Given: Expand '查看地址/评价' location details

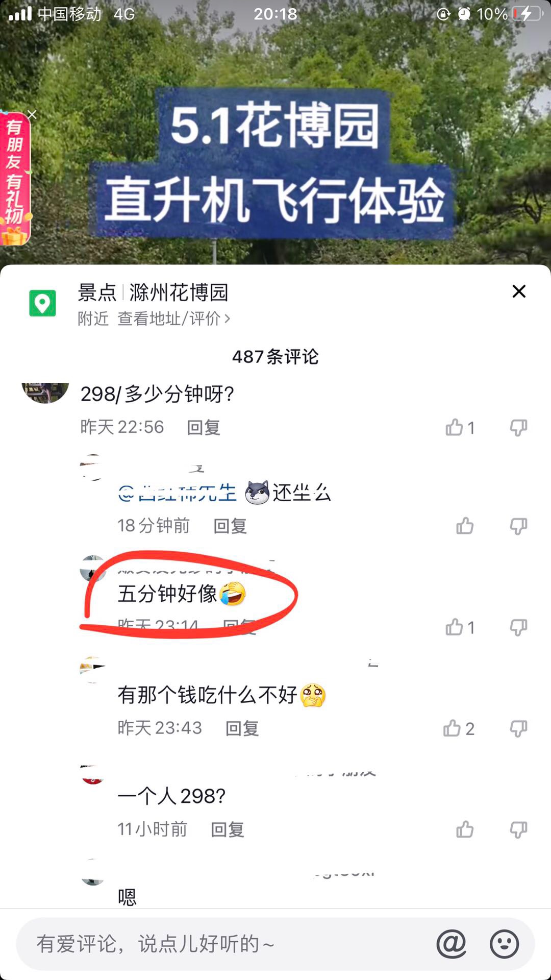Looking at the screenshot, I should click(174, 318).
